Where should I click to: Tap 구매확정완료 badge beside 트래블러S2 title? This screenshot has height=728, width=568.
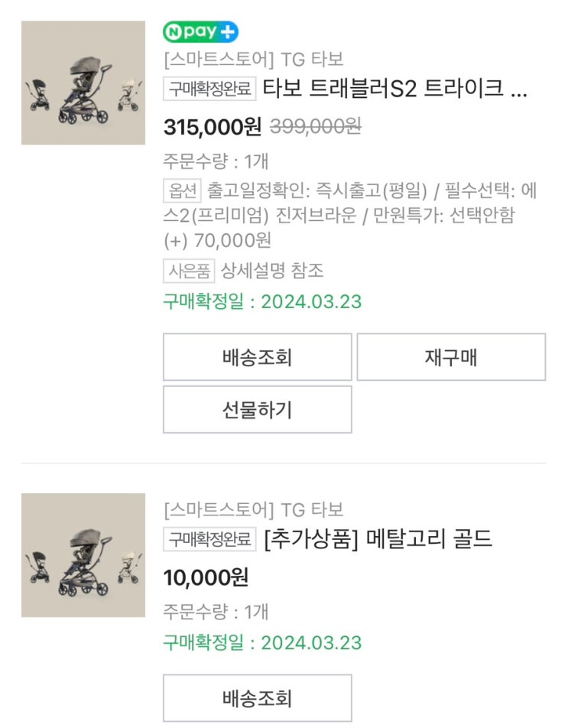[209, 89]
